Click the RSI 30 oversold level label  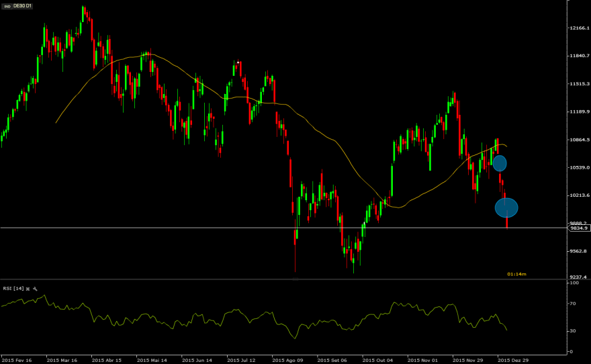573,331
